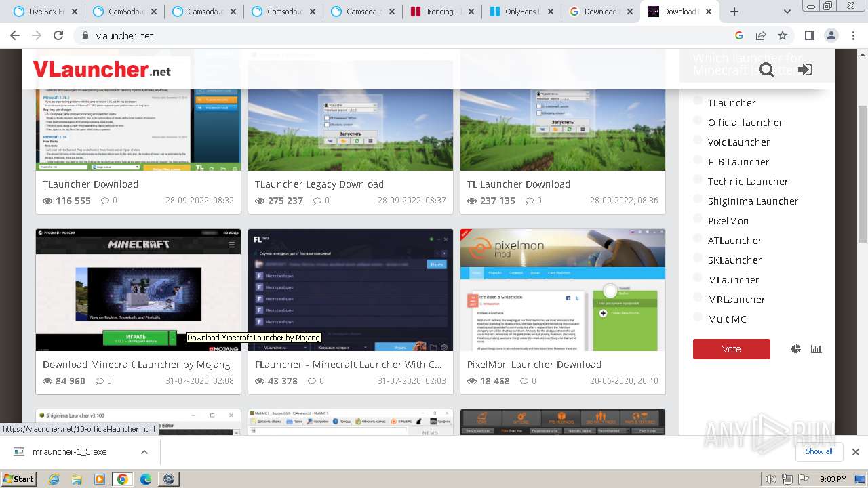Reload the page with the refresh icon
This screenshot has width=868, height=488.
(58, 36)
